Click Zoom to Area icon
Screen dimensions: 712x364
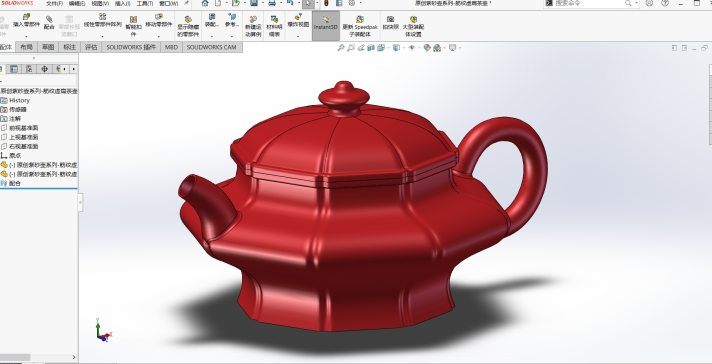click(x=351, y=47)
